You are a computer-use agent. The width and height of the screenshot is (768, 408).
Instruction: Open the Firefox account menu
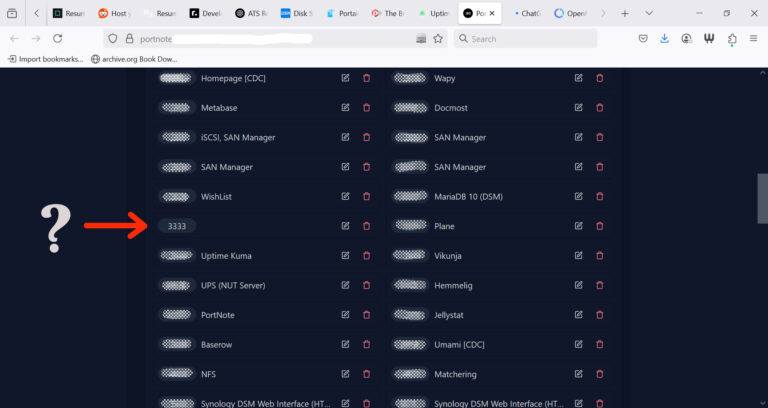686,38
